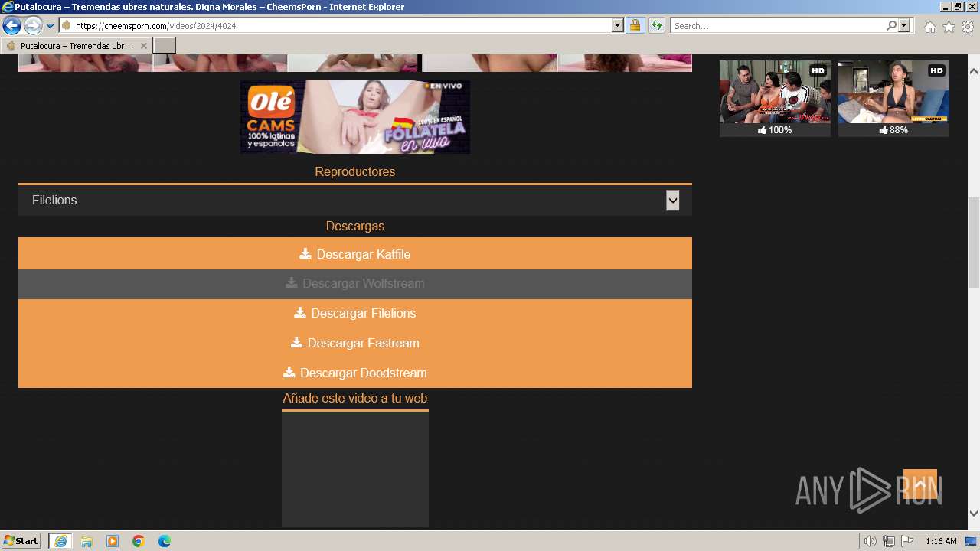Click the embed code box under Añade este video
980x551 pixels.
[x=355, y=469]
